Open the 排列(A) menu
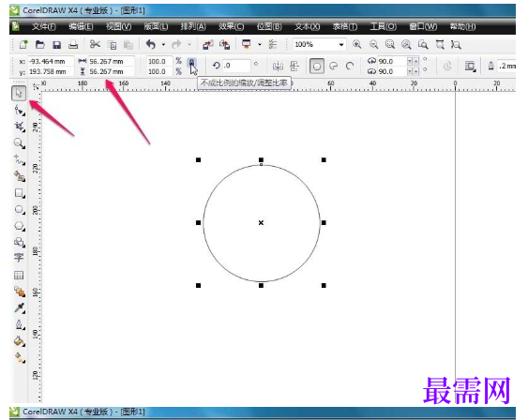528x420 pixels. click(x=193, y=26)
